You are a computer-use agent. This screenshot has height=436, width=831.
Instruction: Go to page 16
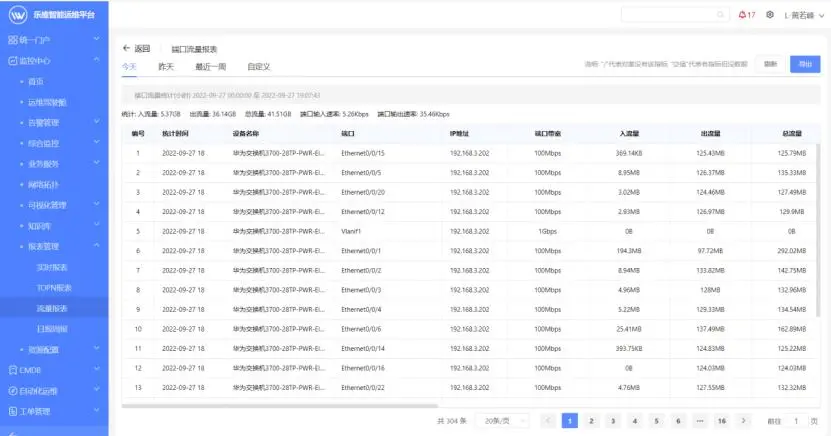722,421
